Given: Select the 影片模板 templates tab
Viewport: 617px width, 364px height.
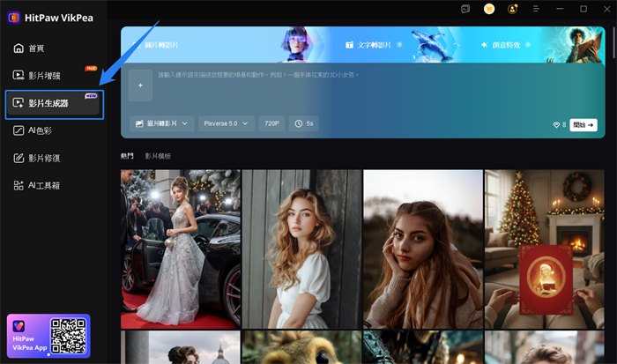Looking at the screenshot, I should click(159, 156).
